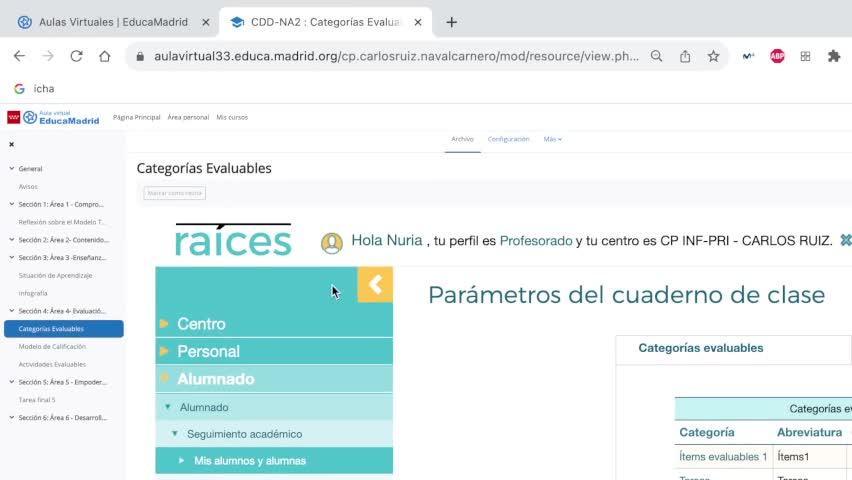Go forward in browser history

[x=48, y=56]
